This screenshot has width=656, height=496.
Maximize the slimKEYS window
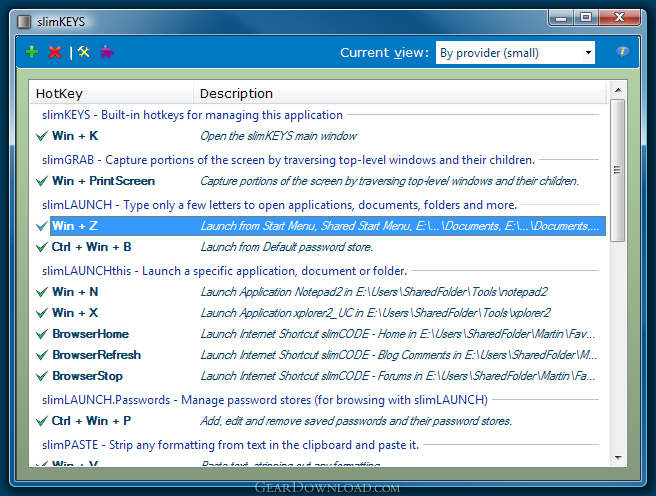(586, 18)
